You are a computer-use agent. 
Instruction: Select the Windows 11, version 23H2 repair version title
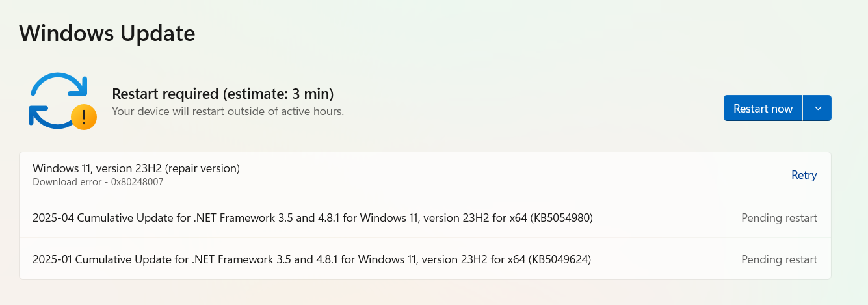[137, 168]
